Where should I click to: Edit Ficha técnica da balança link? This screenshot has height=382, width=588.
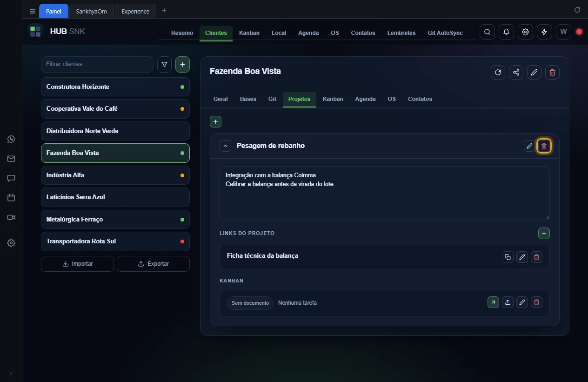[x=522, y=257]
